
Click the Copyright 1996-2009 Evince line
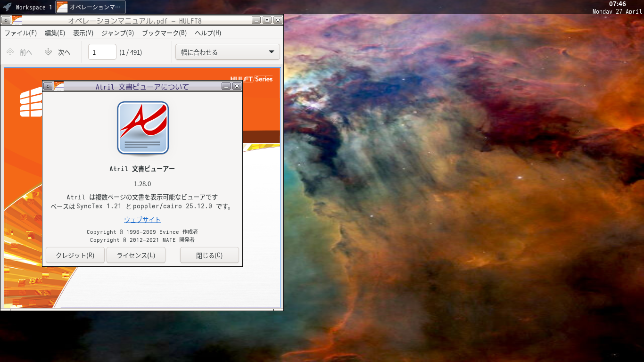tap(142, 232)
